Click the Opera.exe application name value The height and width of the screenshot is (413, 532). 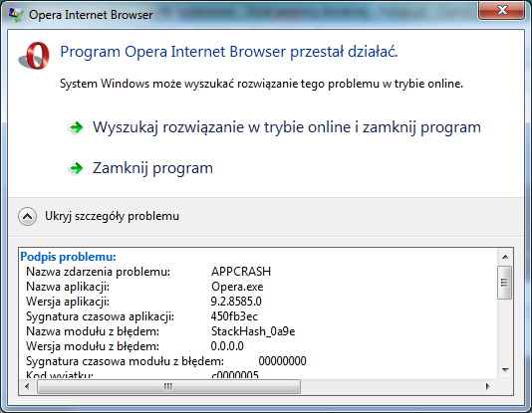coord(237,287)
